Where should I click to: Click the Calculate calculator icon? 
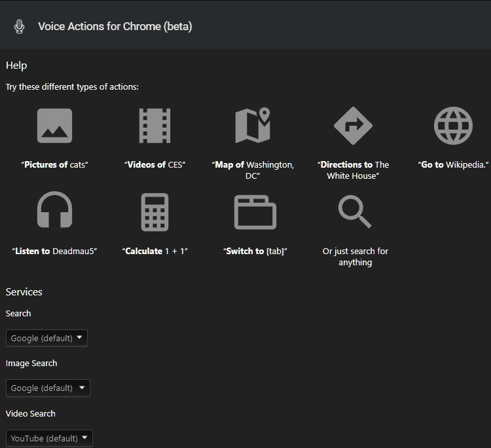click(x=155, y=212)
